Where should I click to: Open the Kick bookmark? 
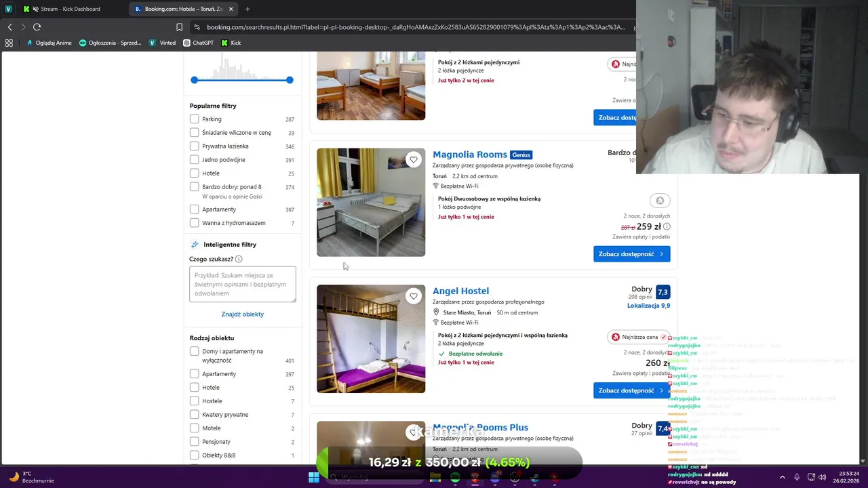231,43
